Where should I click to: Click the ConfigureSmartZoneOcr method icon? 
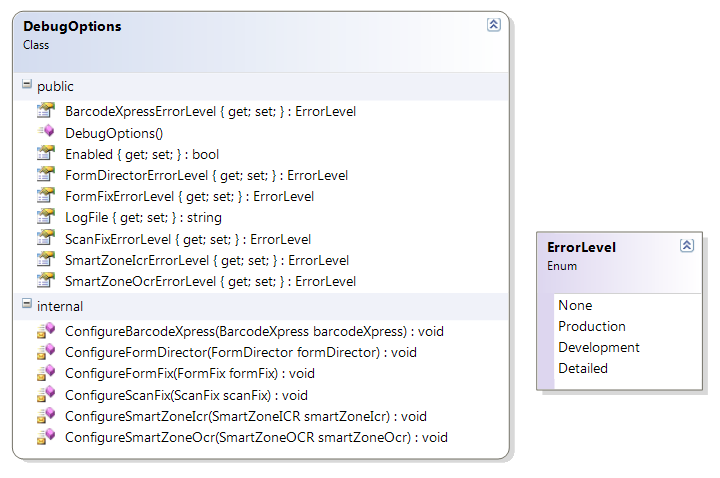click(x=45, y=437)
